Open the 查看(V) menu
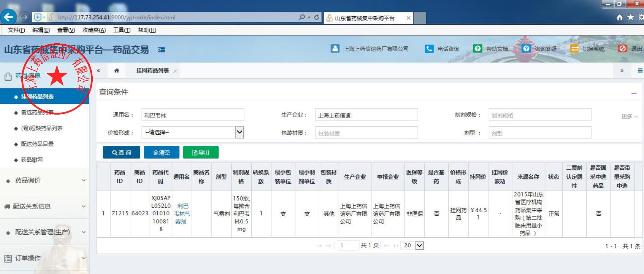The image size is (644, 274). click(x=66, y=30)
